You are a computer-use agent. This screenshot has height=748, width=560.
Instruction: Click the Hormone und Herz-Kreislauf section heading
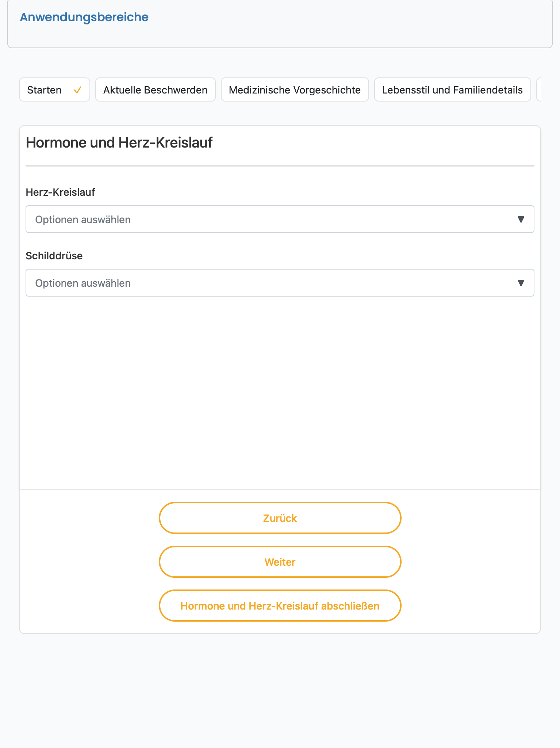119,142
